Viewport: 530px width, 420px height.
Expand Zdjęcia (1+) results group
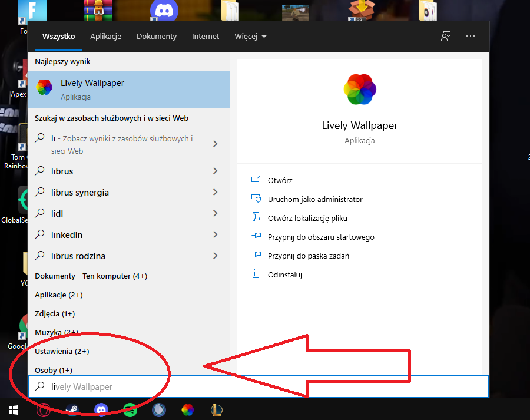tap(55, 314)
